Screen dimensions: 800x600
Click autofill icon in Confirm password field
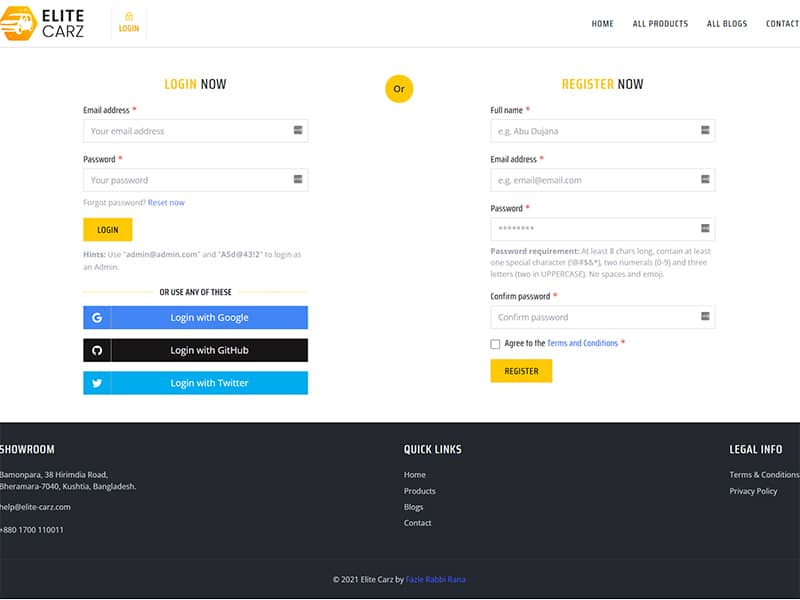[705, 317]
